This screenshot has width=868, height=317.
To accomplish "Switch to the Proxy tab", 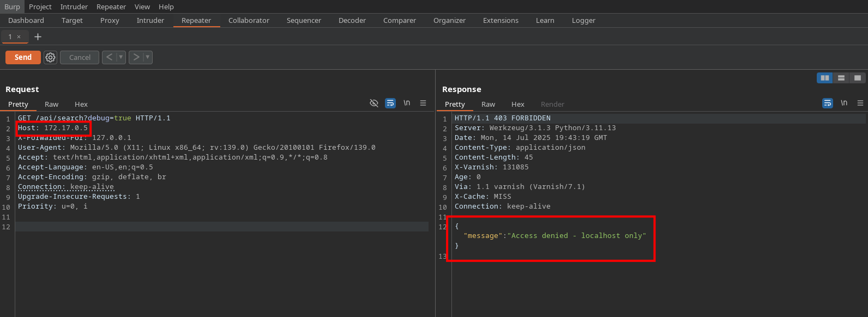I will (x=110, y=20).
